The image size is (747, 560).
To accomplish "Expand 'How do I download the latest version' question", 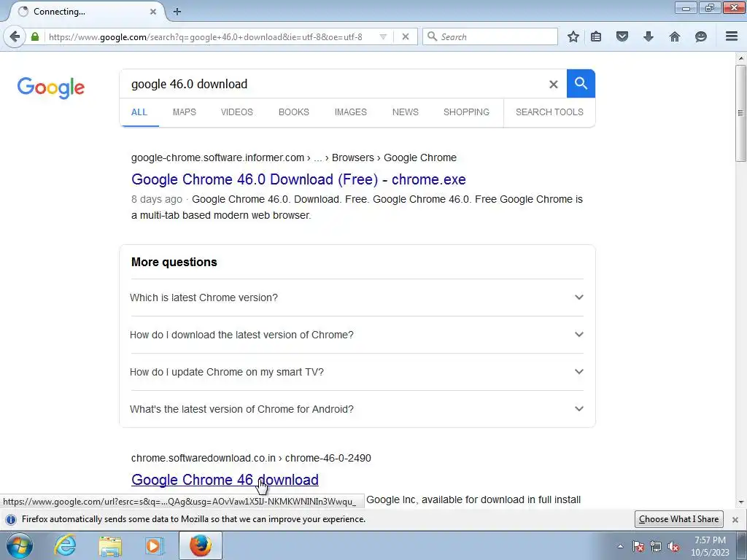I will tap(357, 335).
